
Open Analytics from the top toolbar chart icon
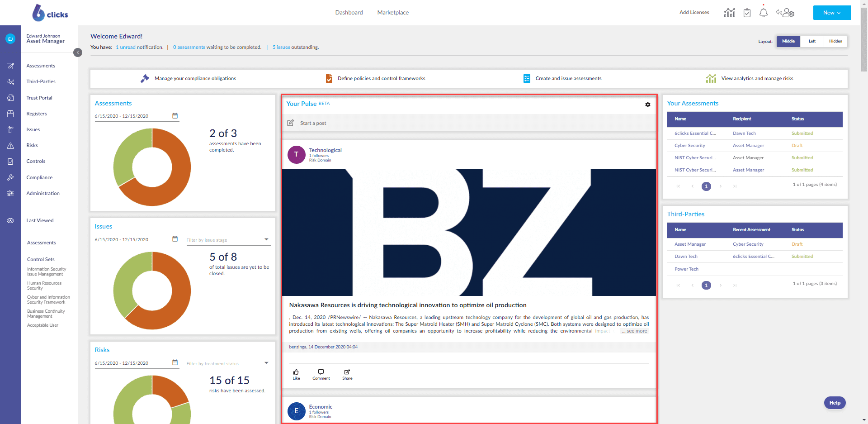(x=729, y=13)
